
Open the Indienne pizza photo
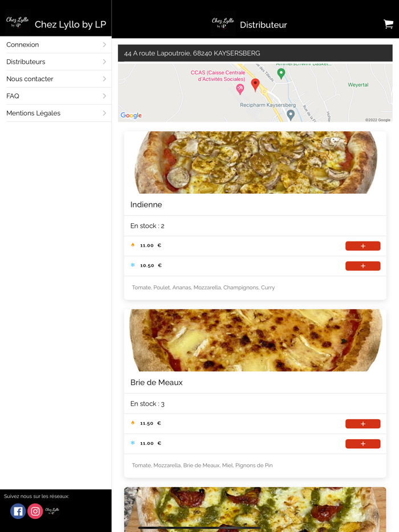(255, 163)
